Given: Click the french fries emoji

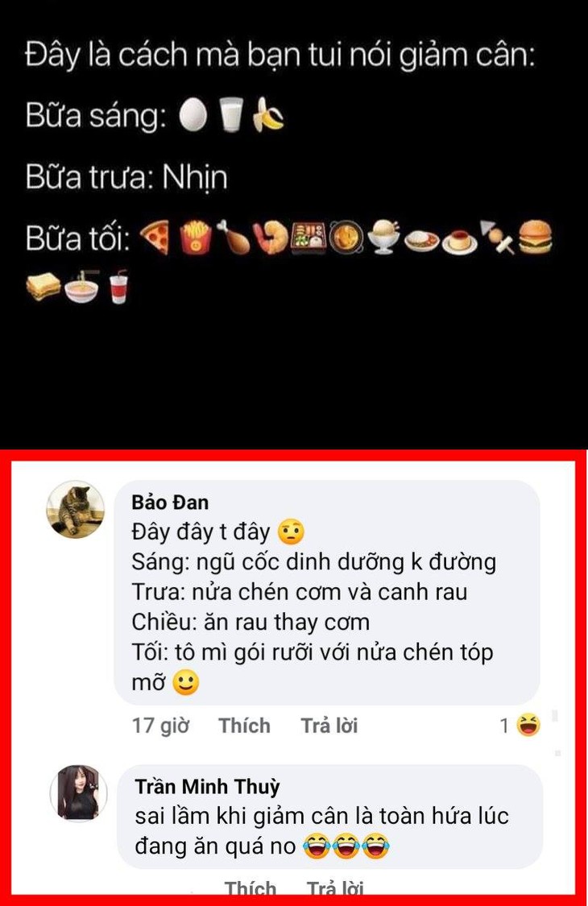Looking at the screenshot, I should coord(196,237).
